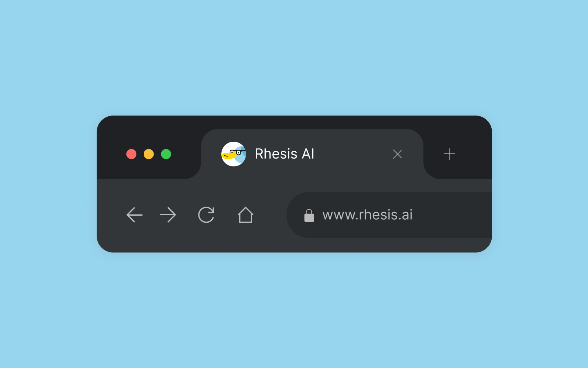Open the home page via house icon

pos(245,215)
